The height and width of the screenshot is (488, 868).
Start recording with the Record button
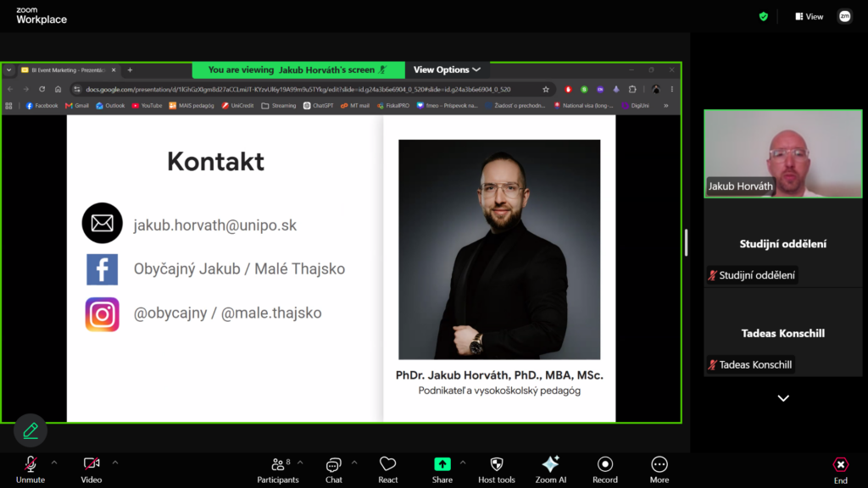point(605,469)
